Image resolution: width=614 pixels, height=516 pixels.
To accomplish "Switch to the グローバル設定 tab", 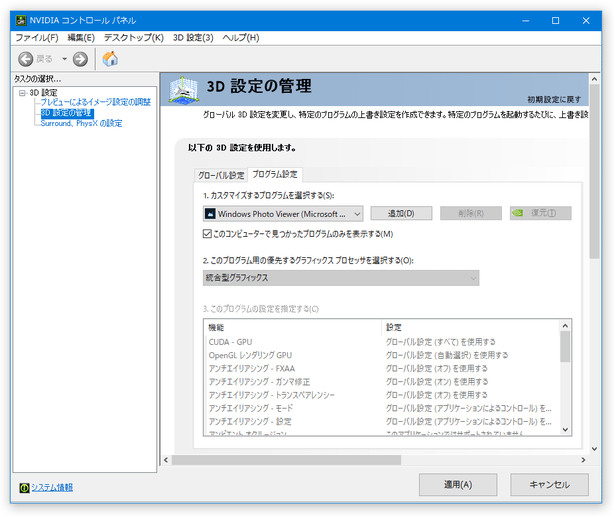I will click(221, 175).
